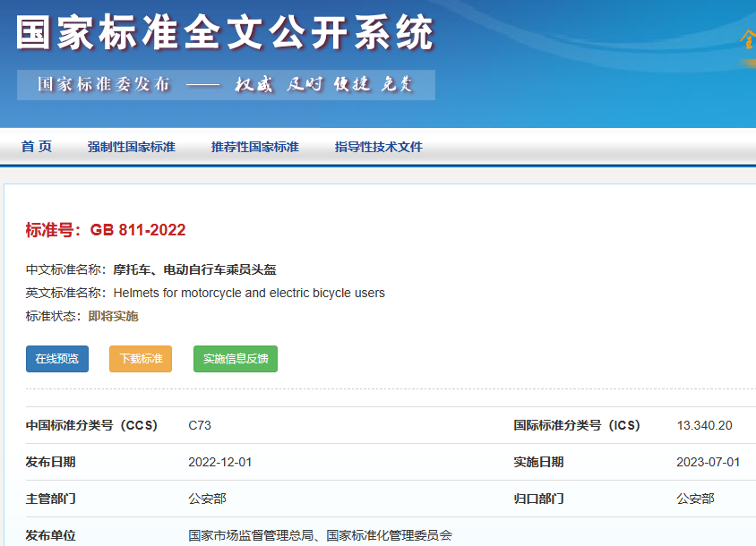Click the green 实施信息反馈 button
The image size is (756, 546).
tap(236, 359)
